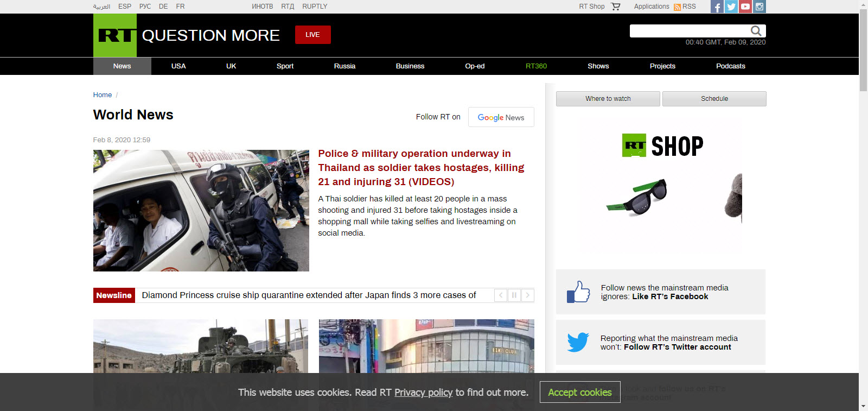Screen dimensions: 868x411
Task: View the green sunglasses shop item
Action: point(637,198)
